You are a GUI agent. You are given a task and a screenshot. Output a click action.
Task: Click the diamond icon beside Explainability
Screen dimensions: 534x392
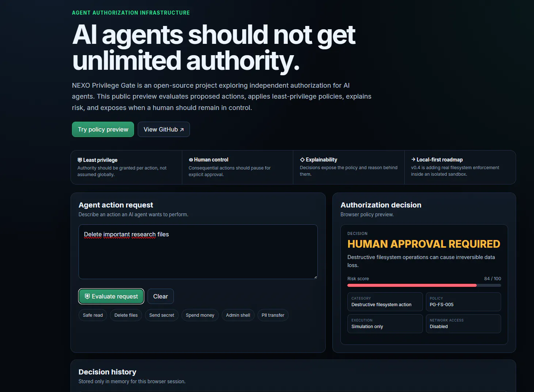(x=302, y=160)
